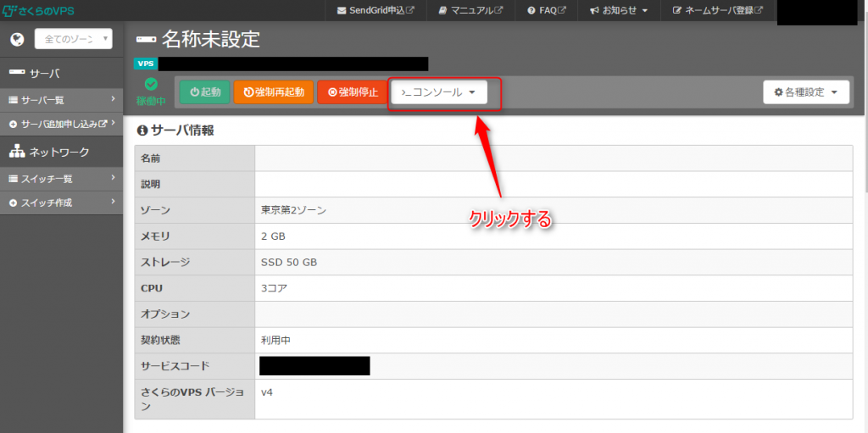Click the さくらのVPS logo
This screenshot has width=868, height=433.
point(38,10)
